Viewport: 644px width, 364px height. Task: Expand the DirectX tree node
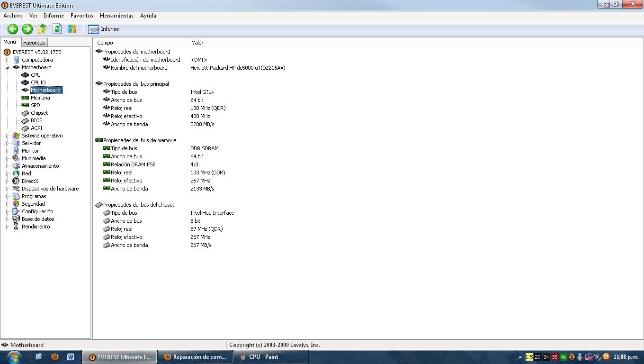7,181
